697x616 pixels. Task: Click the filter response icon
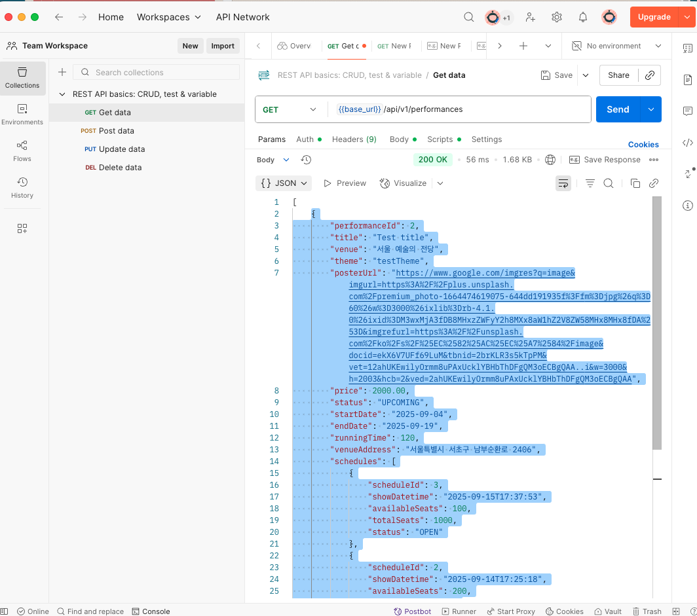pos(590,183)
